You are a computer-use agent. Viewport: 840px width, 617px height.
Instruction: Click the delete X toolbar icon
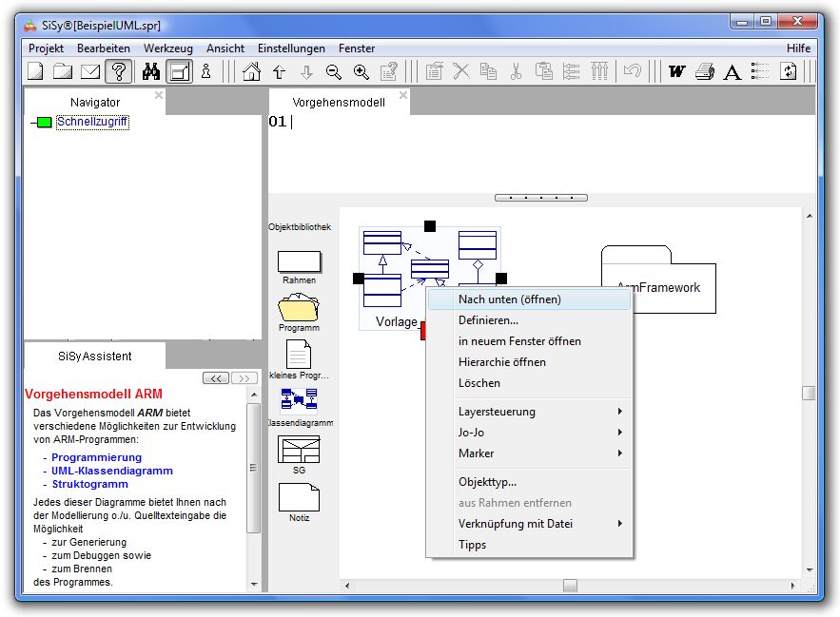coord(461,71)
